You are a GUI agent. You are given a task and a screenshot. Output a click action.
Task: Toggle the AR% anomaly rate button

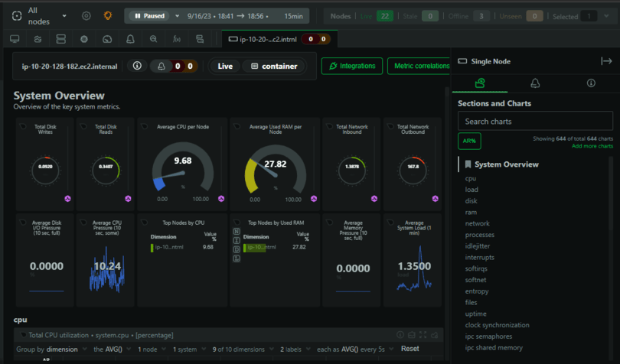pos(469,141)
